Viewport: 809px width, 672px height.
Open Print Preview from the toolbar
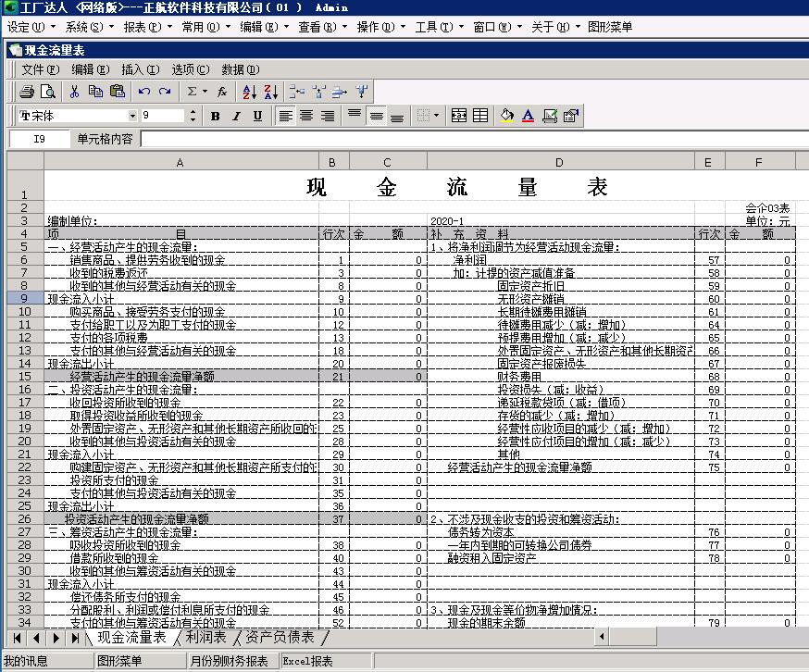47,92
